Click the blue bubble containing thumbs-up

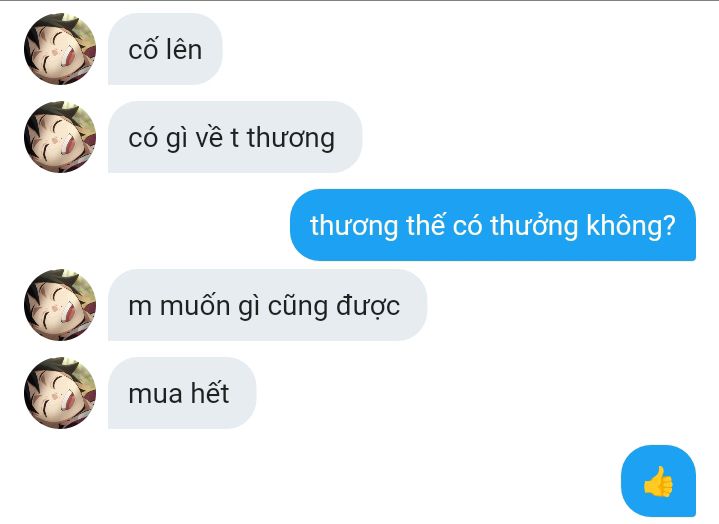coord(658,481)
